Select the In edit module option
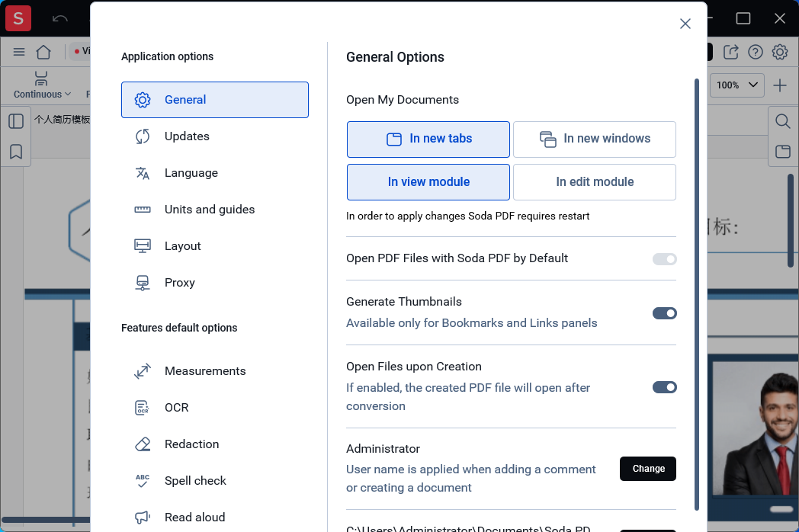Image resolution: width=799 pixels, height=532 pixels. (594, 182)
